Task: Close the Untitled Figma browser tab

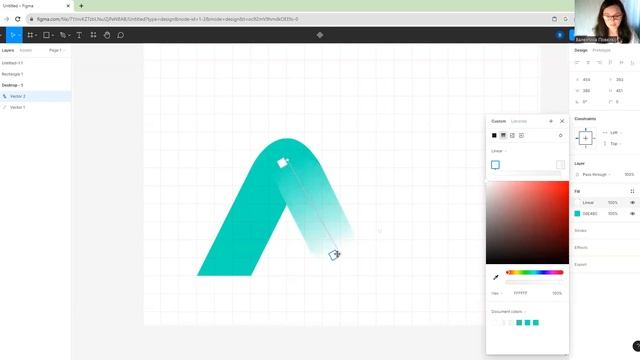Action: [x=68, y=6]
